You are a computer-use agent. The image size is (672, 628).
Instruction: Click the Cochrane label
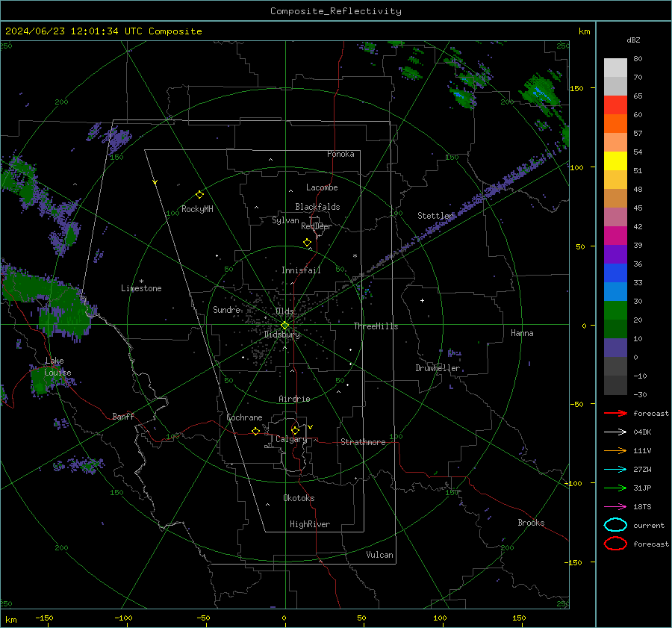coord(244,417)
